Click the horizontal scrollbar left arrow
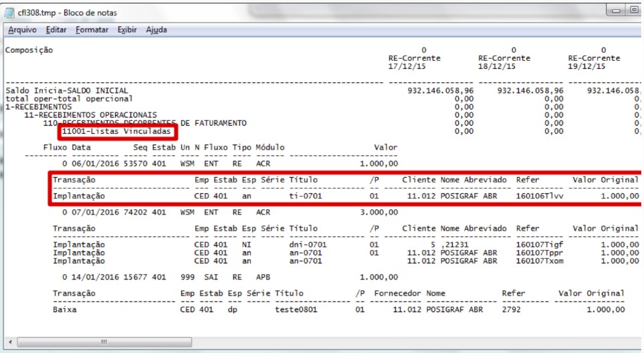Screen dimensions: 644x353 10,342
